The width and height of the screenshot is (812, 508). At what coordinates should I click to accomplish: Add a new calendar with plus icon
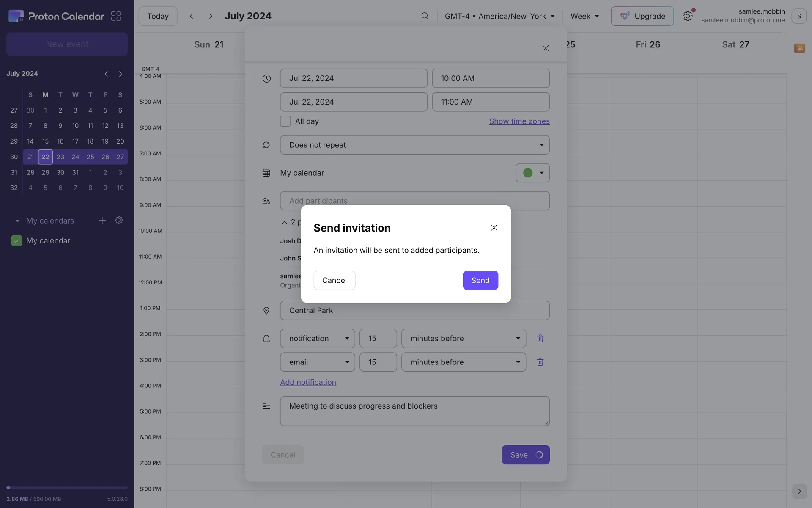pyautogui.click(x=102, y=221)
